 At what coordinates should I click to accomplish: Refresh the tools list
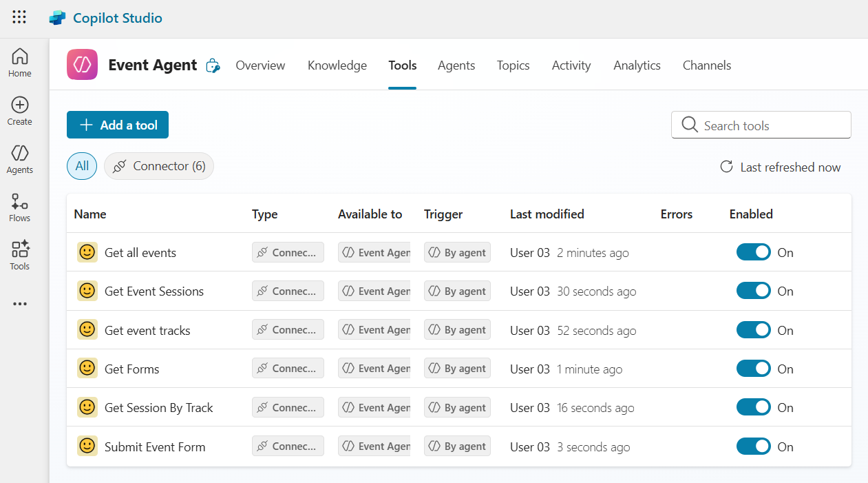pos(725,167)
